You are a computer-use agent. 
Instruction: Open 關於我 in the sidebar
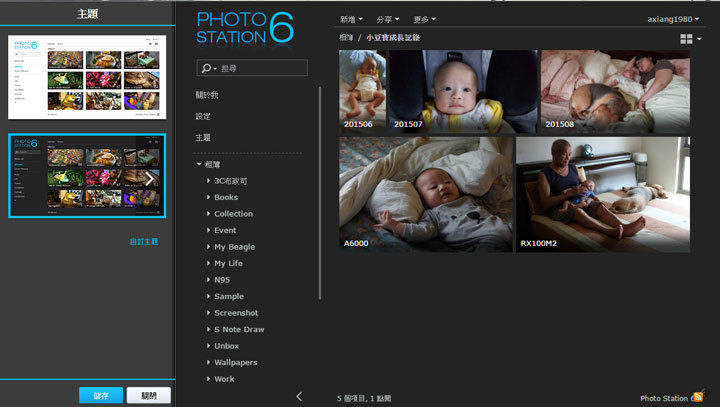(x=207, y=95)
